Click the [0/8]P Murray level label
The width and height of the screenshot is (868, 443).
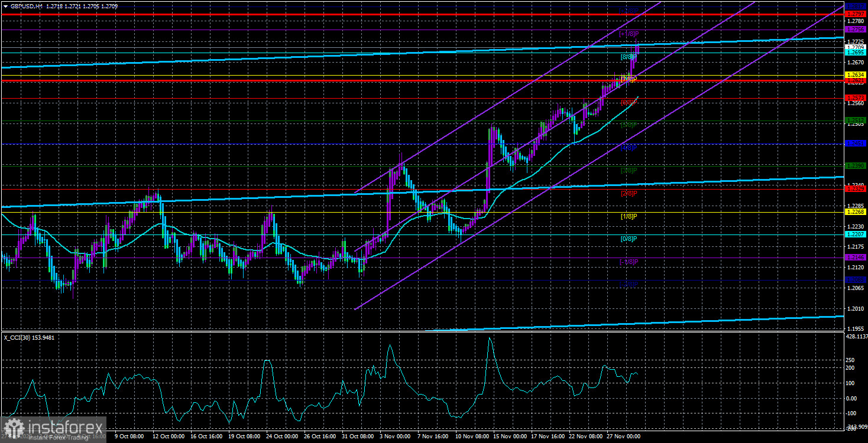(x=629, y=239)
